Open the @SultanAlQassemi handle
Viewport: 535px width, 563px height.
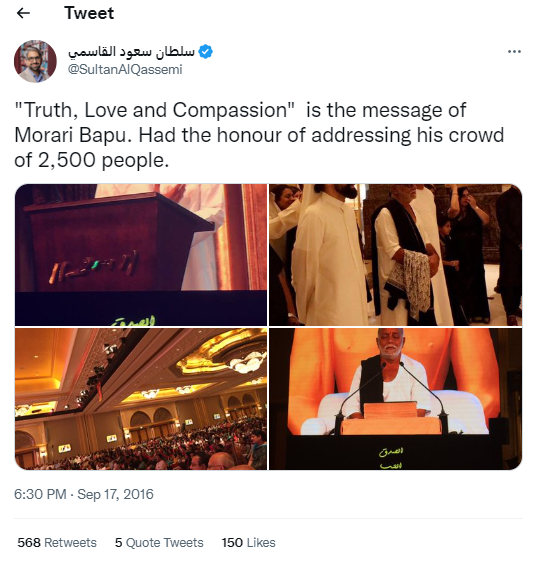coord(125,69)
